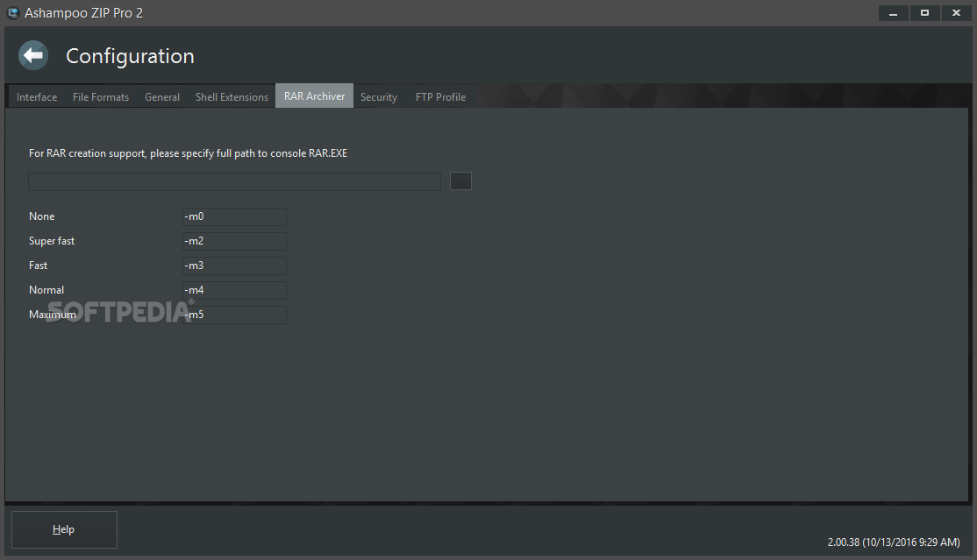Click the Help button

click(64, 529)
